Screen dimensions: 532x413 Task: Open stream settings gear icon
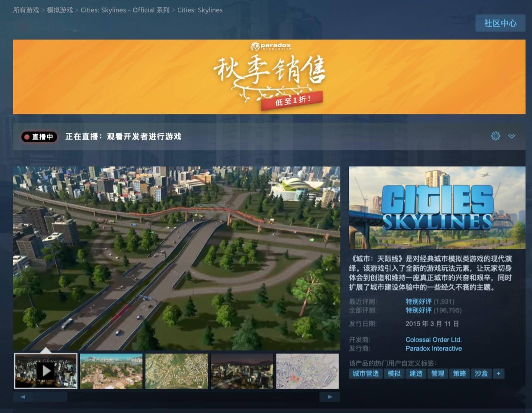(495, 136)
